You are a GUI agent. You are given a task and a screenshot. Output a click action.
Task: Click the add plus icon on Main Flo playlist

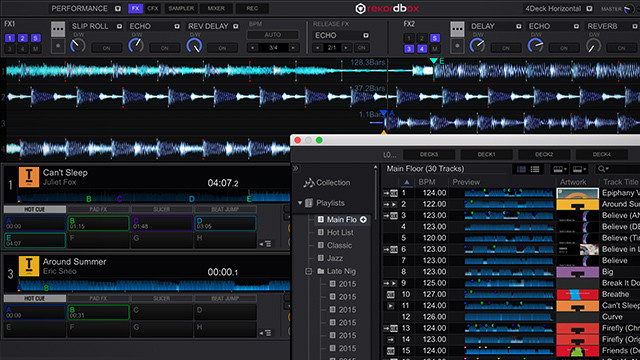tap(363, 220)
